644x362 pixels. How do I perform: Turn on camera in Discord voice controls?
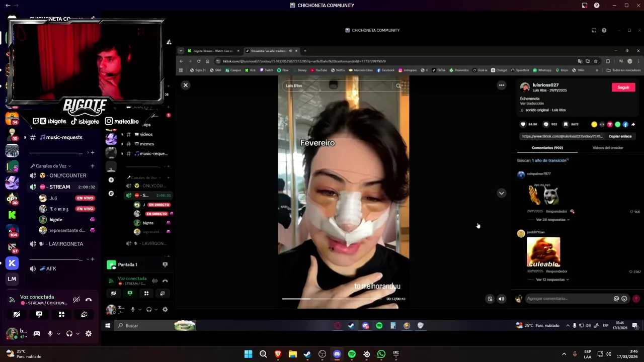17,314
